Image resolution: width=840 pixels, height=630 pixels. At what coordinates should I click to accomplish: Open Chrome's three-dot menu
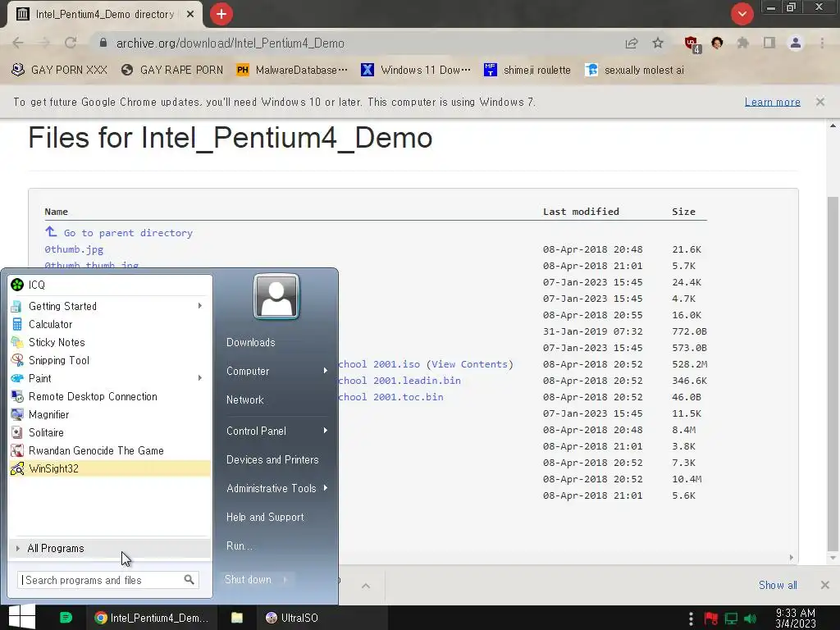click(822, 43)
